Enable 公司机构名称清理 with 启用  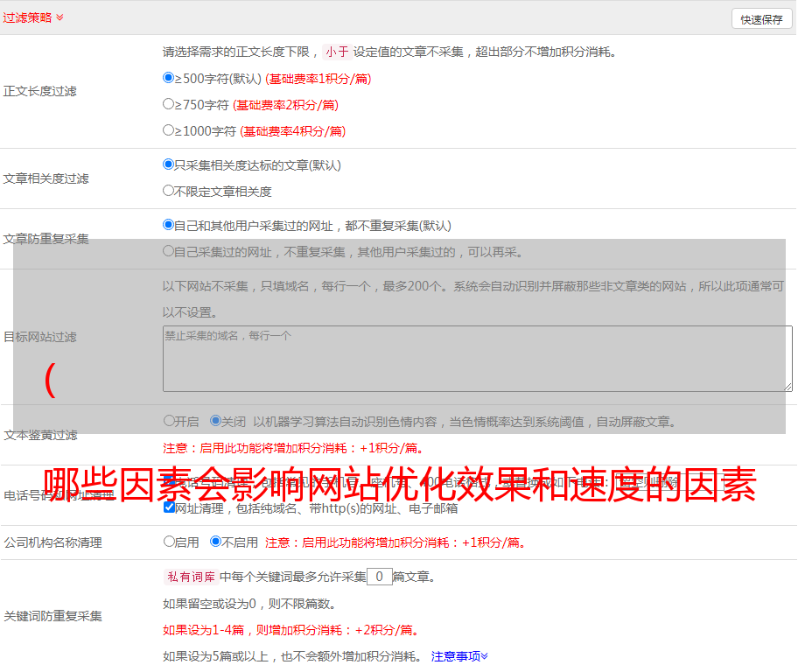coord(169,542)
